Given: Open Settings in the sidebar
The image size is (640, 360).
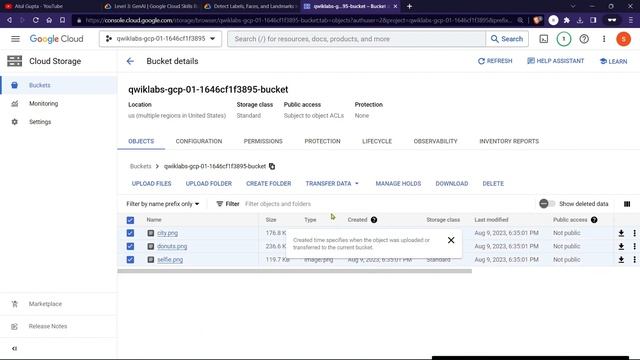Looking at the screenshot, I should [x=59, y=122].
